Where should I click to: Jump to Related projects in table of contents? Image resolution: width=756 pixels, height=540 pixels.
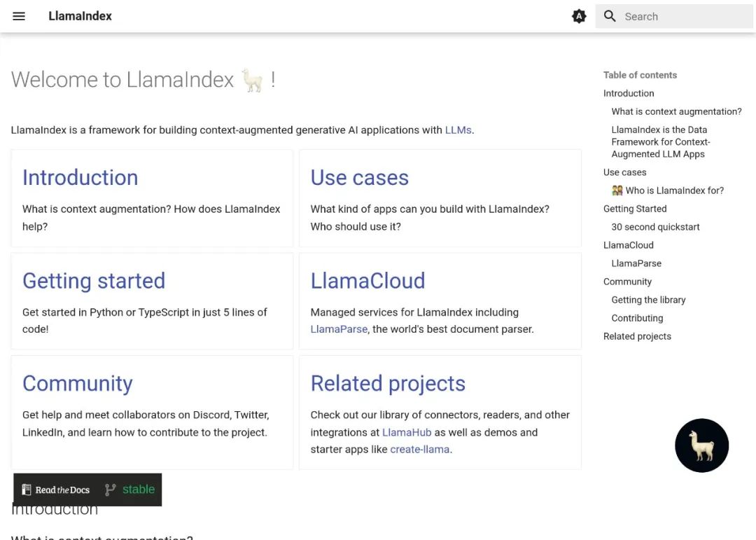(637, 336)
